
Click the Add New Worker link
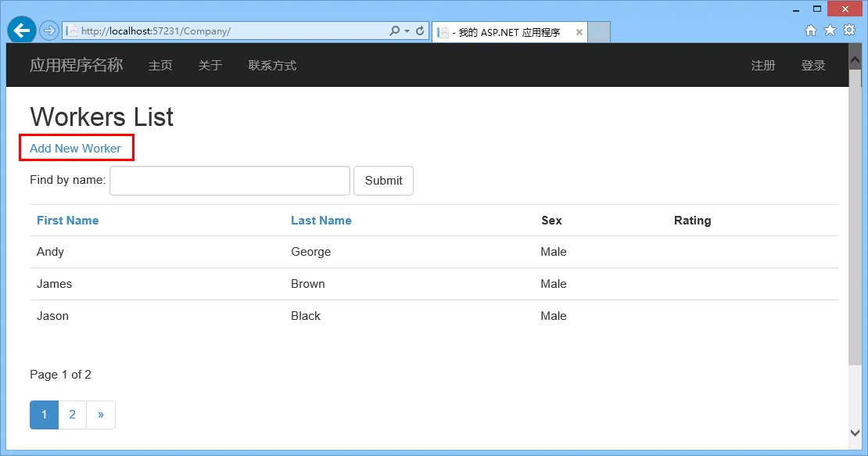pyautogui.click(x=75, y=148)
